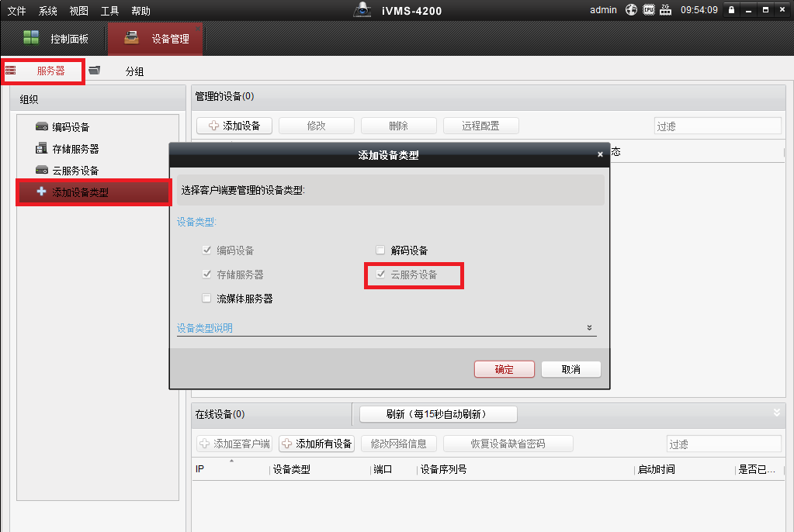The width and height of the screenshot is (794, 532).
Task: Open the 工具 menu
Action: point(109,11)
